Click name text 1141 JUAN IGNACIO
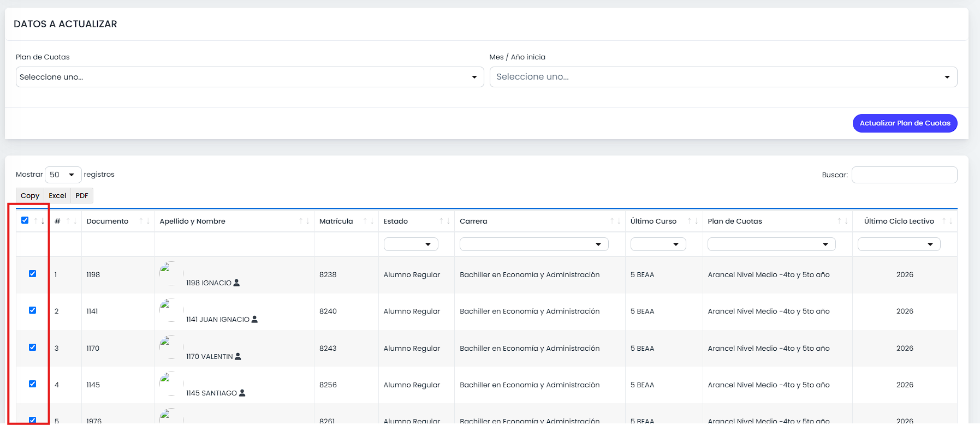Screen dimensions: 980x425 click(218, 320)
